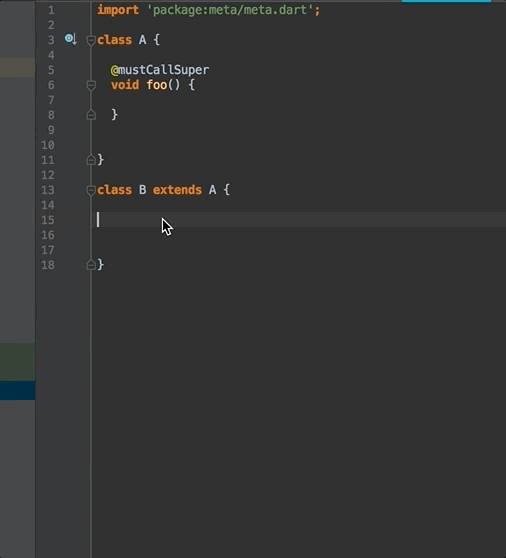Collapse the foo() method fold marker on line 6
Image resolution: width=506 pixels, height=558 pixels.
(91, 85)
